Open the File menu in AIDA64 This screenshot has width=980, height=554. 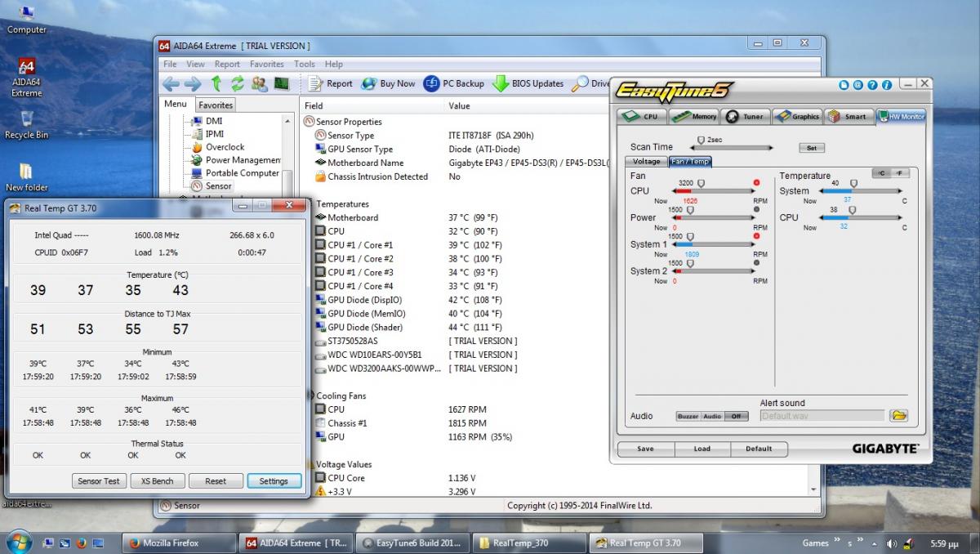coord(170,64)
